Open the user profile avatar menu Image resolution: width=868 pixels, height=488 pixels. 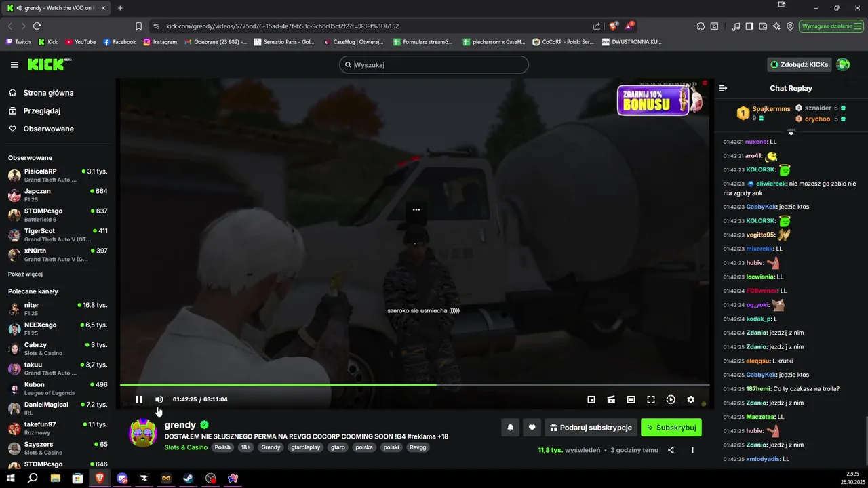[843, 64]
